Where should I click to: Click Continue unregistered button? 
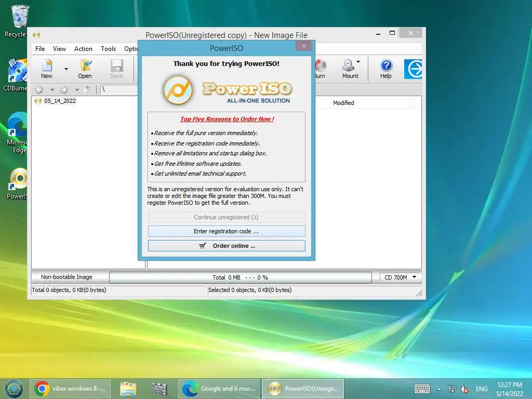point(227,217)
